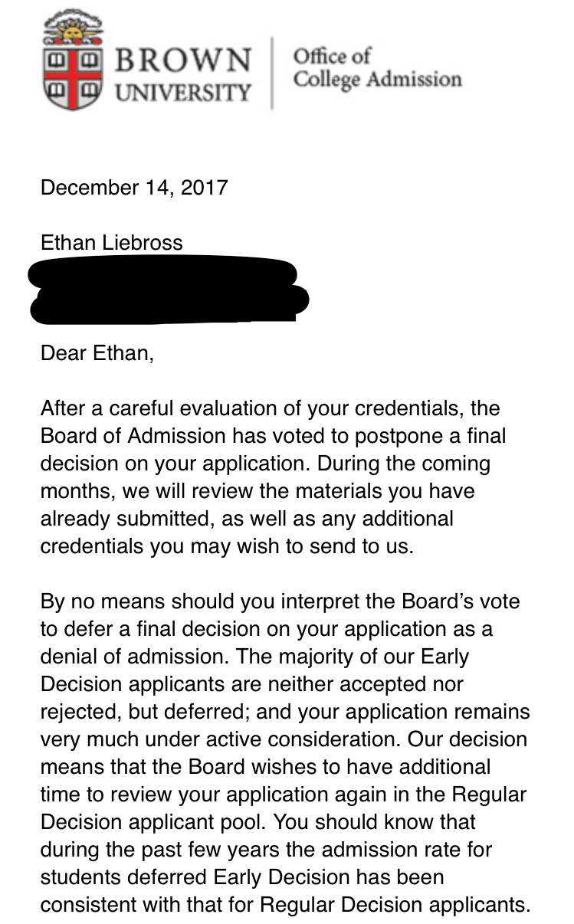Click the Dear Ethan salutation
The width and height of the screenshot is (574, 924).
point(97,354)
